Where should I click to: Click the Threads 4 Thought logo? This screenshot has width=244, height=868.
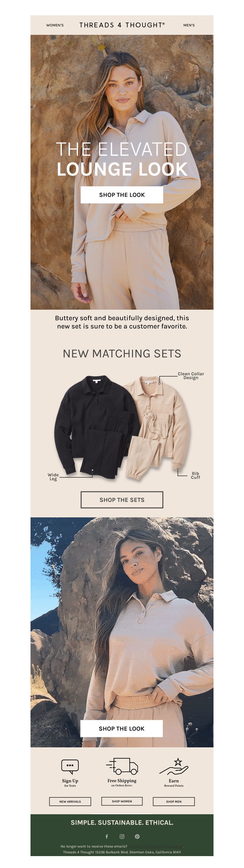tap(122, 25)
